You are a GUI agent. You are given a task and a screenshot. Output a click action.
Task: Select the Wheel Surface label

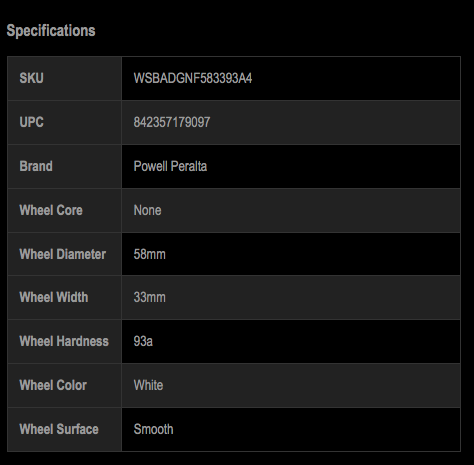(59, 429)
